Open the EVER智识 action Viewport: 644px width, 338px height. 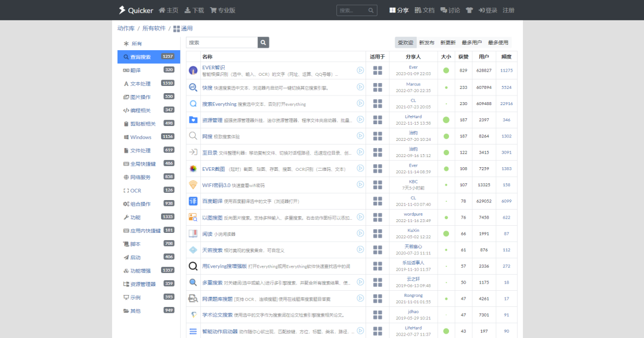pos(213,67)
